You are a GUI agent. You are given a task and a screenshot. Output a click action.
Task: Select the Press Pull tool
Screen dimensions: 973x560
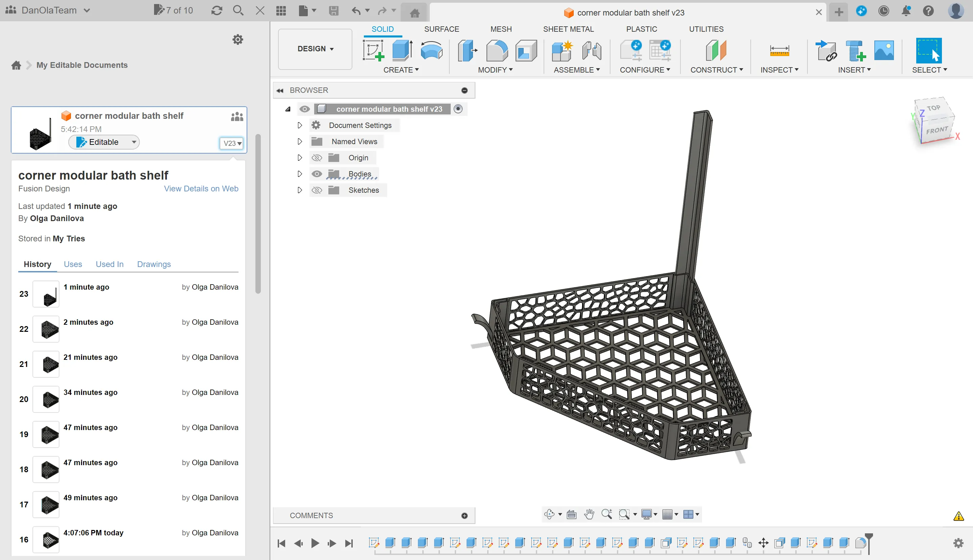pyautogui.click(x=467, y=50)
